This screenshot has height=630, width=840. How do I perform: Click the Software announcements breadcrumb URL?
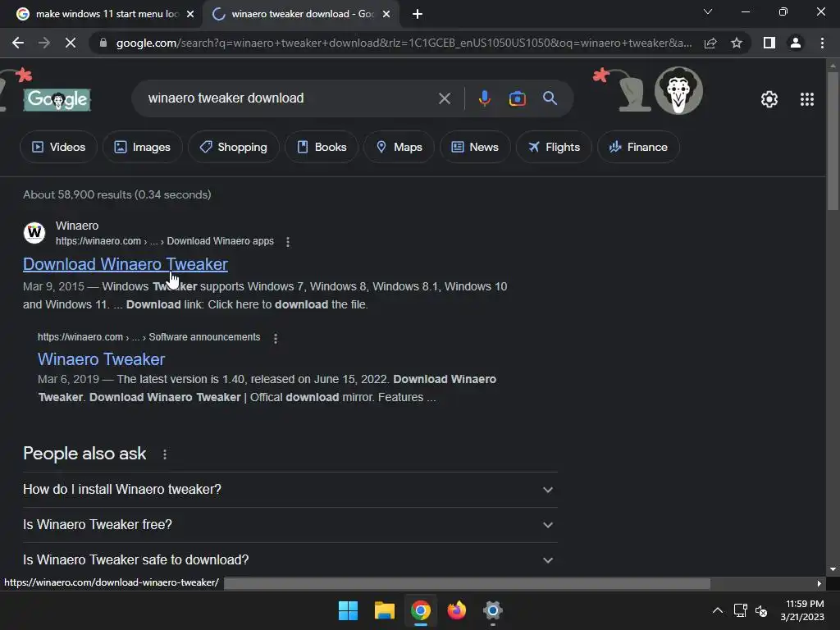click(x=149, y=337)
